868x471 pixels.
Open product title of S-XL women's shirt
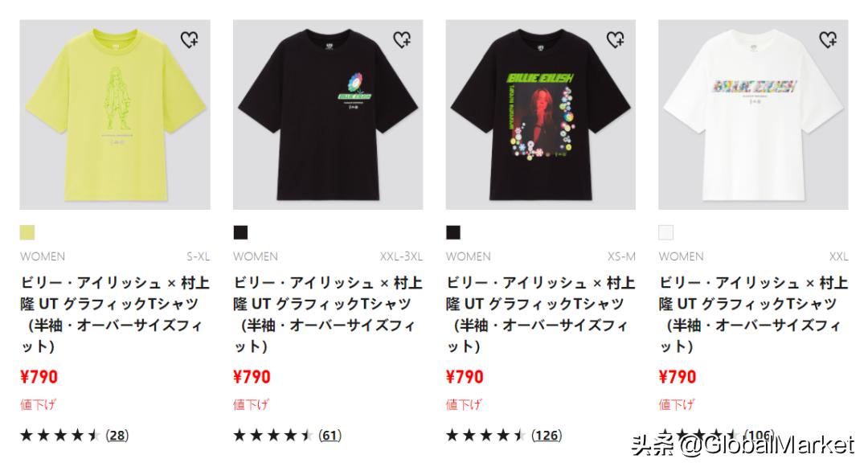115,314
